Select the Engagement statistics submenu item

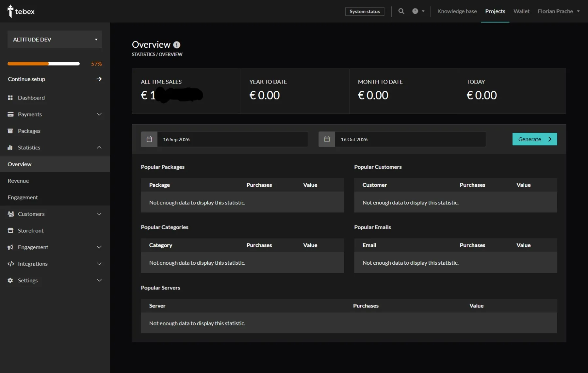point(55,197)
